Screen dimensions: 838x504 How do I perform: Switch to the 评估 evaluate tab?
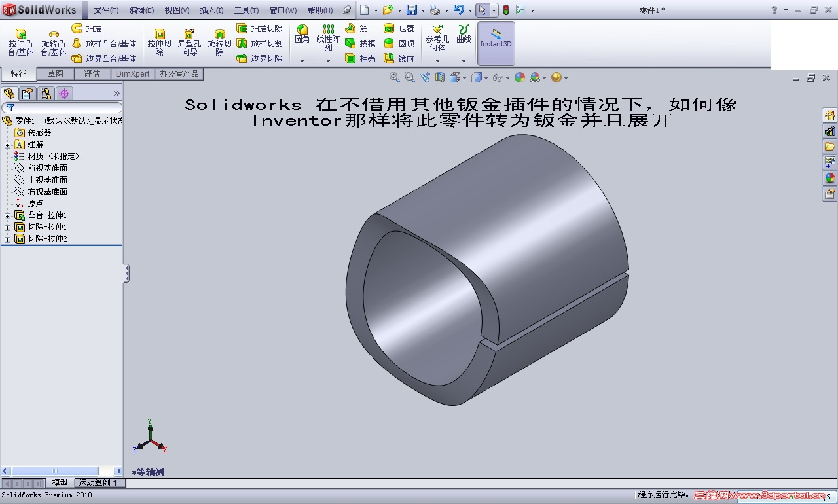(x=92, y=74)
